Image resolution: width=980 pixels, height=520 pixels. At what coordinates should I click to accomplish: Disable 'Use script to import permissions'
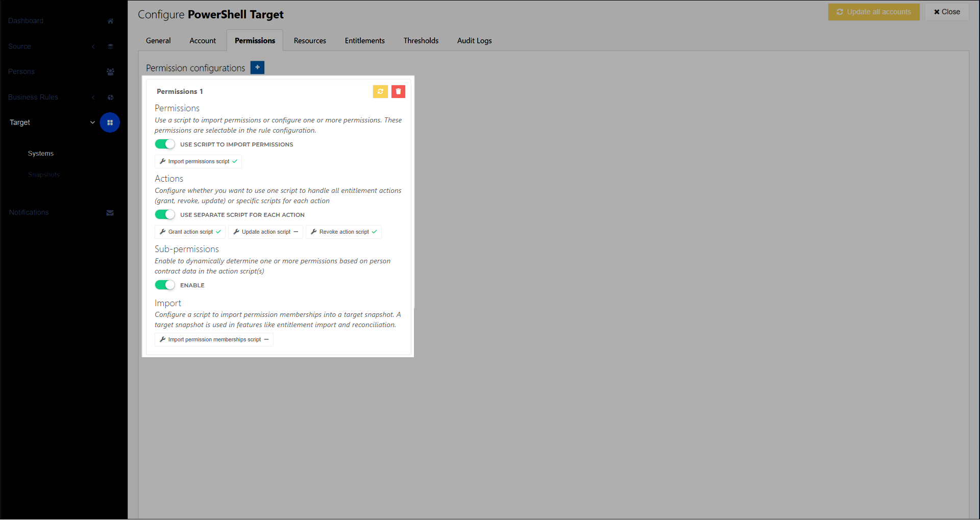(164, 144)
